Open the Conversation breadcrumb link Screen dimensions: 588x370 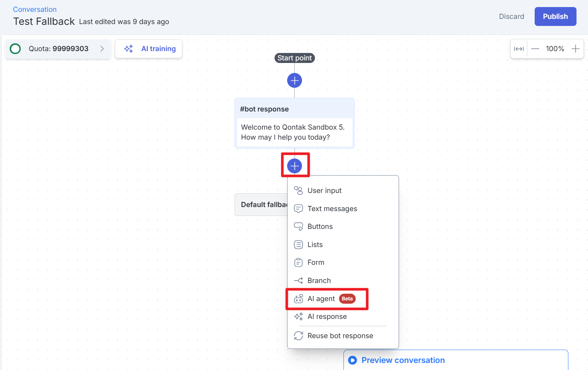[35, 10]
